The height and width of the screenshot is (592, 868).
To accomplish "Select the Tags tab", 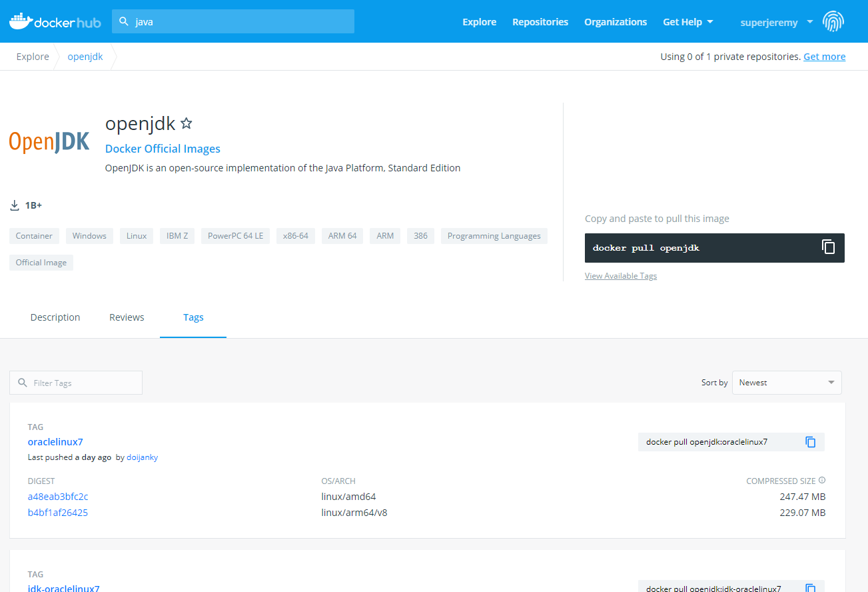I will point(193,317).
